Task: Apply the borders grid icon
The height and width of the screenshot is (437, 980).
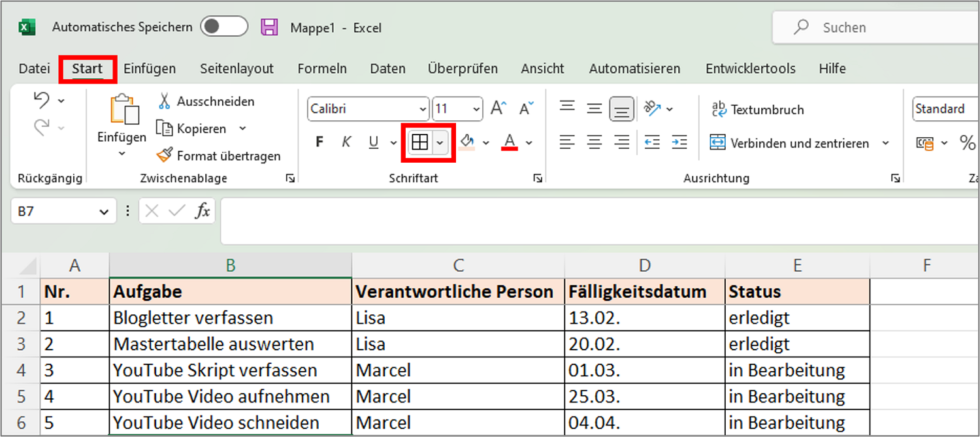Action: (x=420, y=142)
